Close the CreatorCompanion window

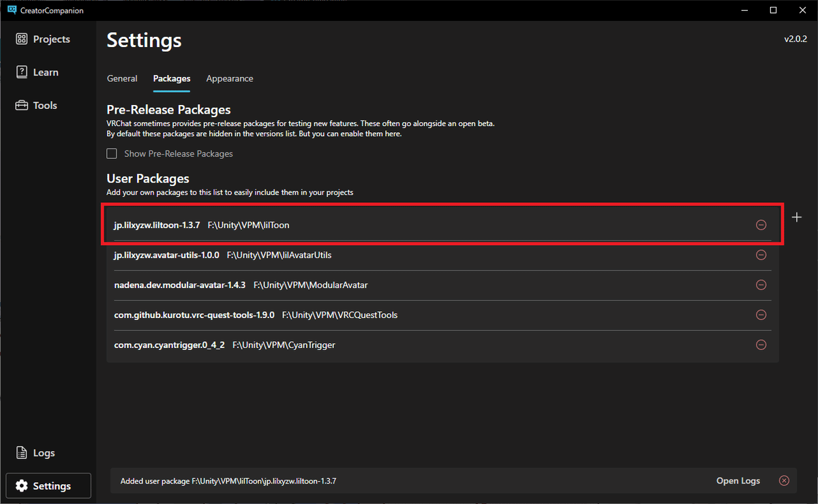coord(803,10)
